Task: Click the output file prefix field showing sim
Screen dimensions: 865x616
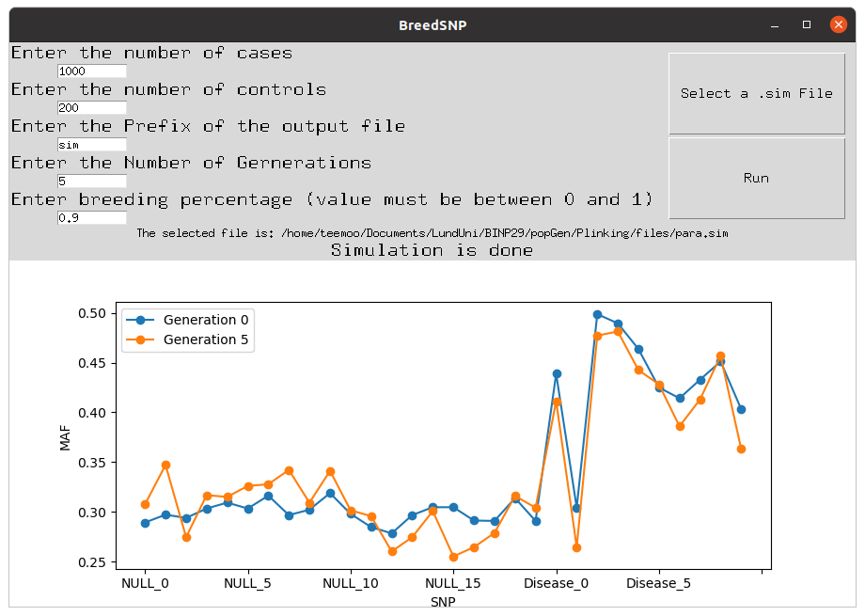Action: (x=91, y=144)
